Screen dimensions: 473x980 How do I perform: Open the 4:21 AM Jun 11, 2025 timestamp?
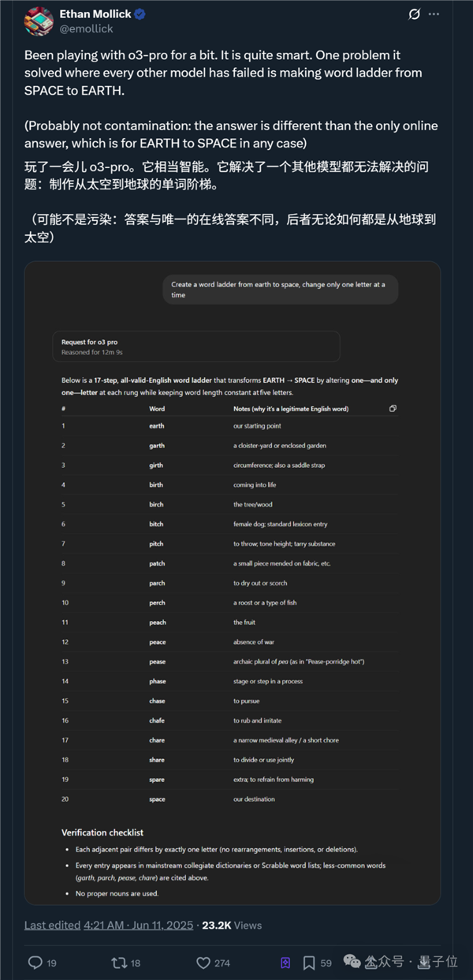tap(139, 925)
